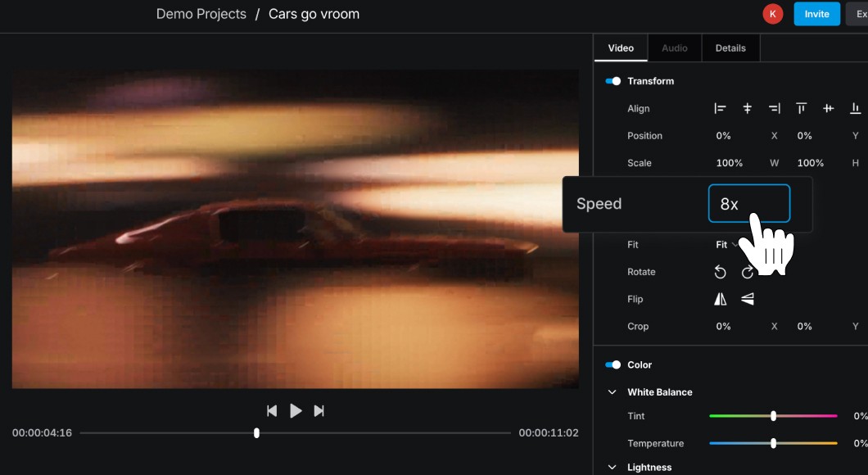Skip to the previous frame

pyautogui.click(x=272, y=411)
